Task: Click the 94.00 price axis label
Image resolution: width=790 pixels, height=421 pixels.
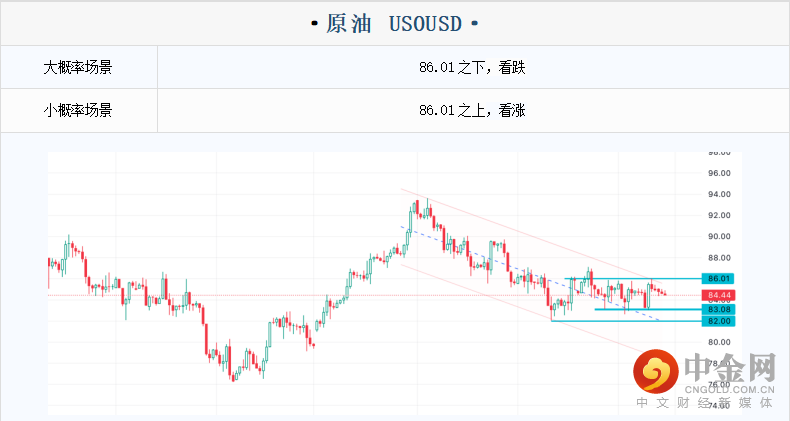Action: coord(719,195)
